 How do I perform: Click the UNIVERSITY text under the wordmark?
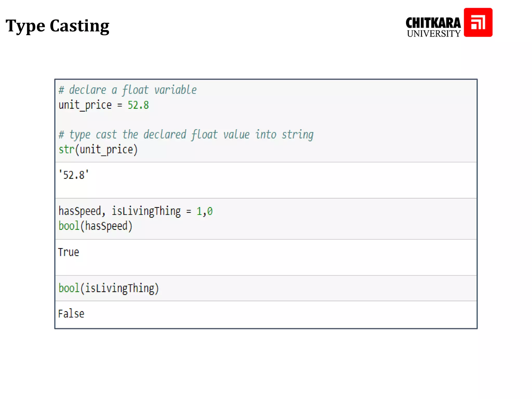tap(434, 34)
